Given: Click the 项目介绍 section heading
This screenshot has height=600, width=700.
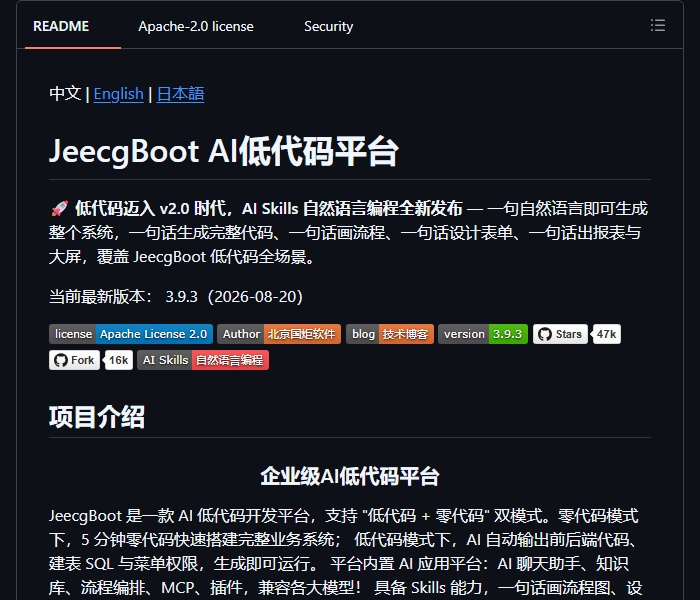Looking at the screenshot, I should [x=97, y=417].
